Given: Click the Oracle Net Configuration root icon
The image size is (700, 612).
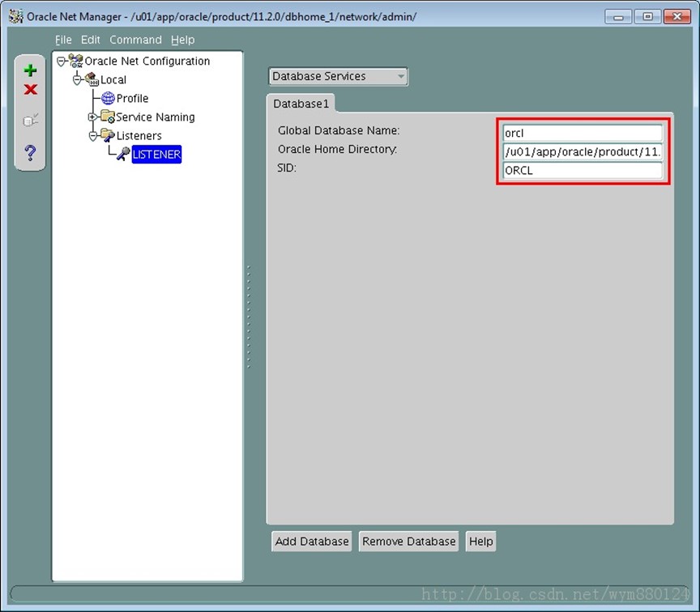Looking at the screenshot, I should (76, 61).
